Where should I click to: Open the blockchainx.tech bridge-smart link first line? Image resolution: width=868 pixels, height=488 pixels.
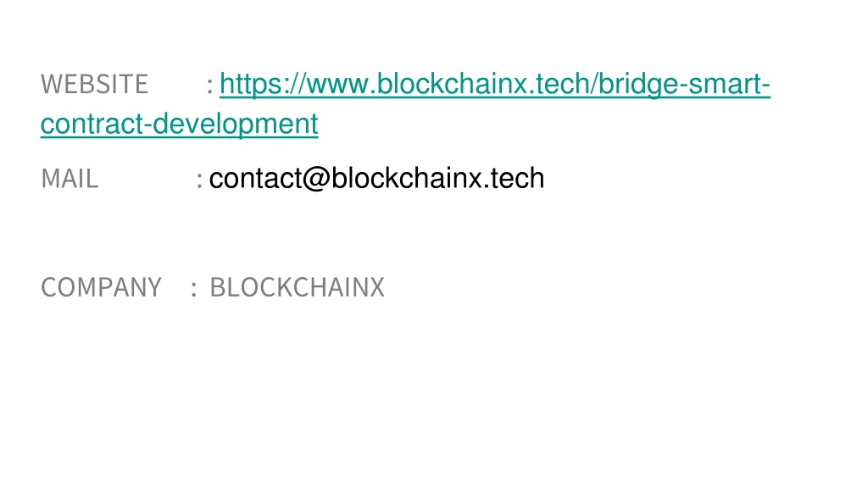coord(495,85)
